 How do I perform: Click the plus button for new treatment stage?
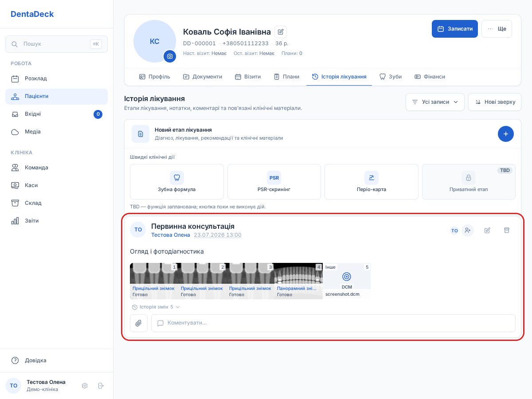point(506,134)
